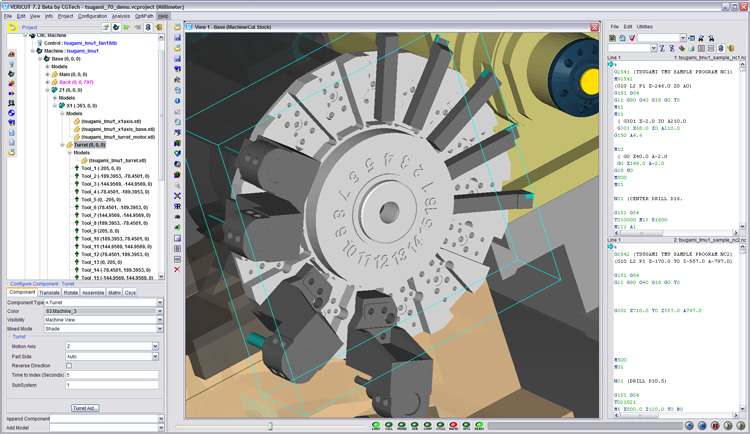750x434 pixels.
Task: Click the red X delete icon in viewport toolbar
Action: [177, 269]
